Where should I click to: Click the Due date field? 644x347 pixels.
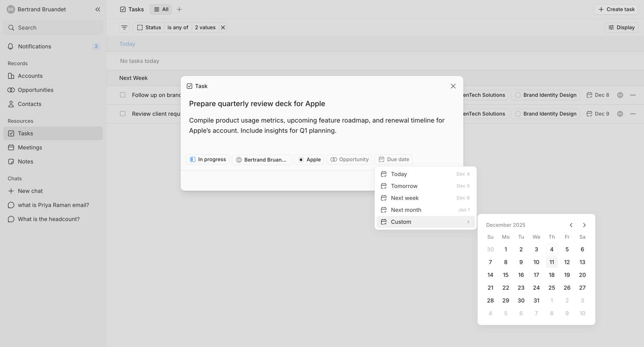(394, 159)
